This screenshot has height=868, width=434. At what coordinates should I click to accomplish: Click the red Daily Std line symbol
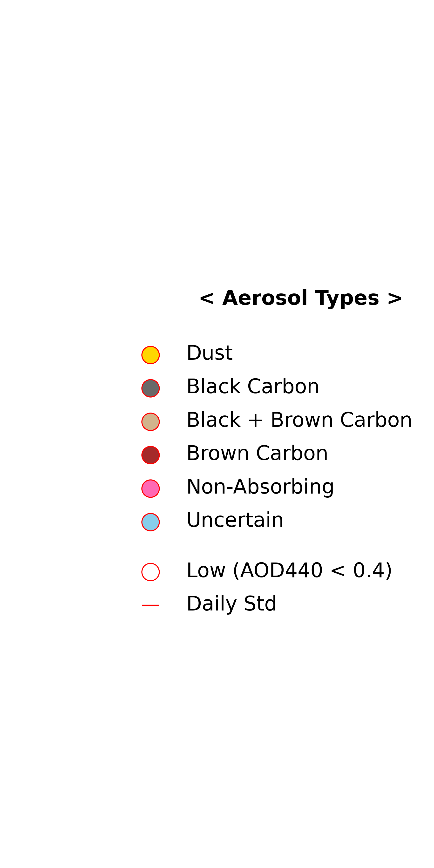pos(150,605)
